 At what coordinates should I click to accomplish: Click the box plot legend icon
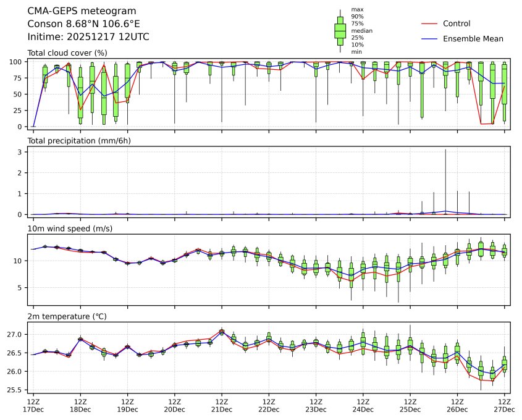pos(340,31)
